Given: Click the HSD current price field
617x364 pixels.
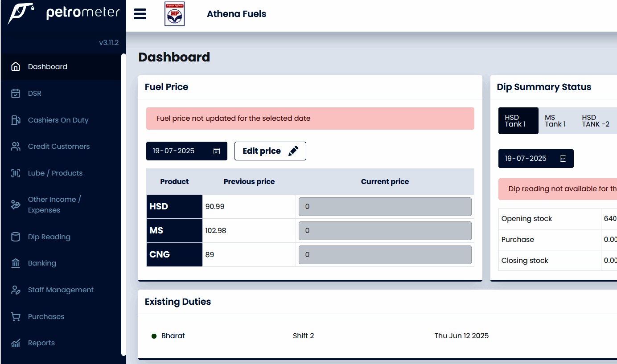Looking at the screenshot, I should tap(385, 207).
